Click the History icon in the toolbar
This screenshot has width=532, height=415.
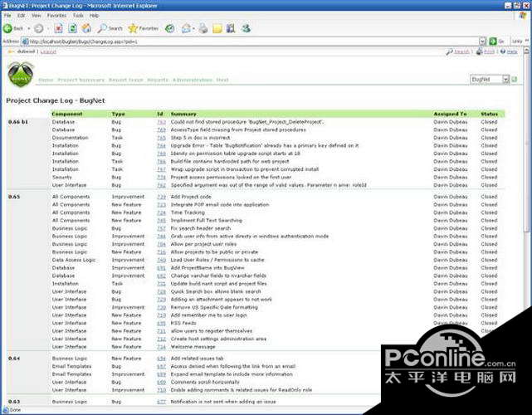coord(169,28)
